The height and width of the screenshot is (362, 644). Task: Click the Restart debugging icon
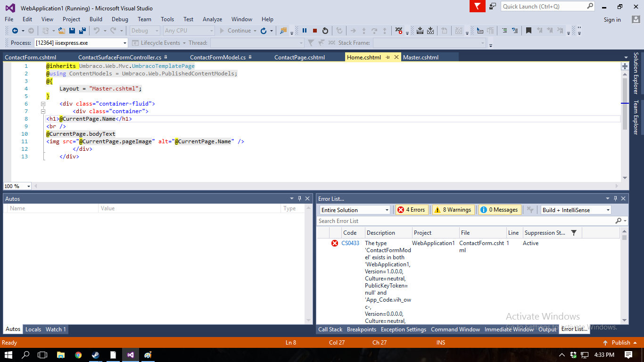click(325, 31)
